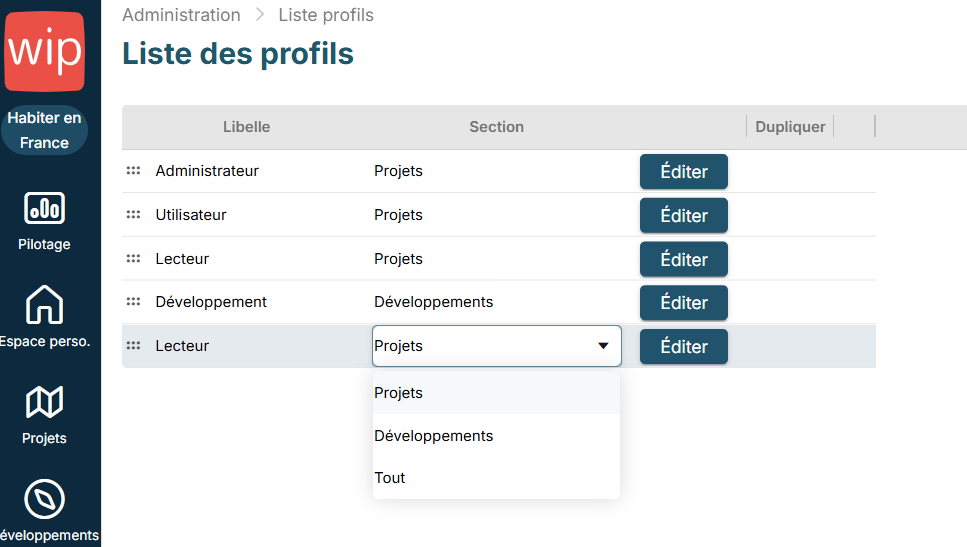This screenshot has width=967, height=547.
Task: Collapse the Section dropdown arrow
Action: (603, 346)
